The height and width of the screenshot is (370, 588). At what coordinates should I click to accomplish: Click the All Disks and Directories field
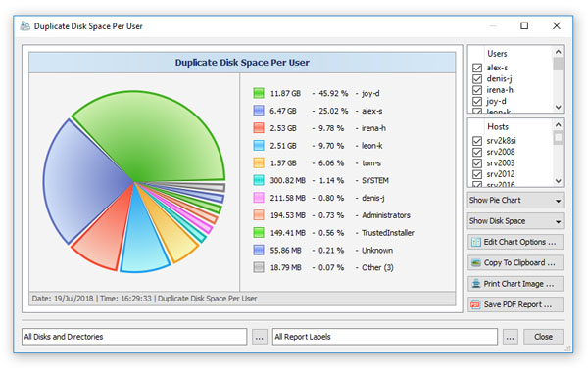(134, 337)
